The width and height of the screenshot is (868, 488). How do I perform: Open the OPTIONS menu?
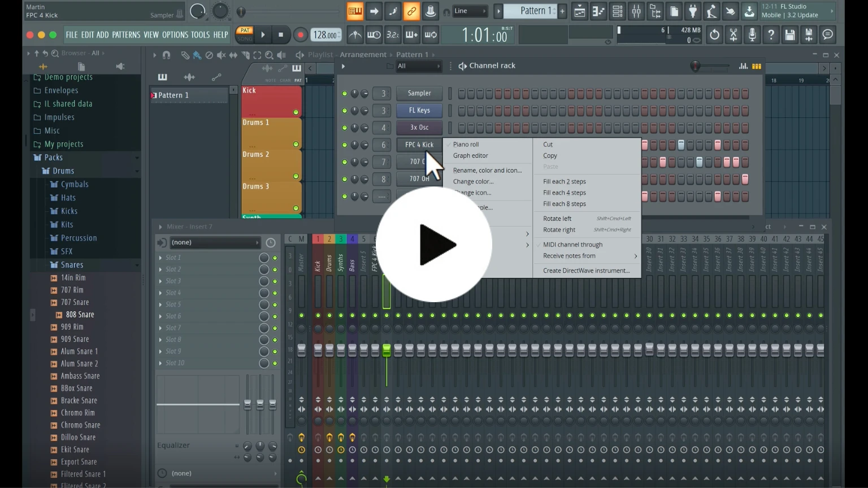tap(175, 34)
